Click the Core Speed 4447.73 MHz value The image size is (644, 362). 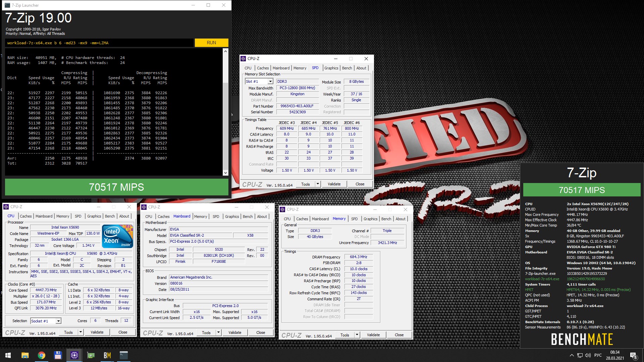pos(46,290)
